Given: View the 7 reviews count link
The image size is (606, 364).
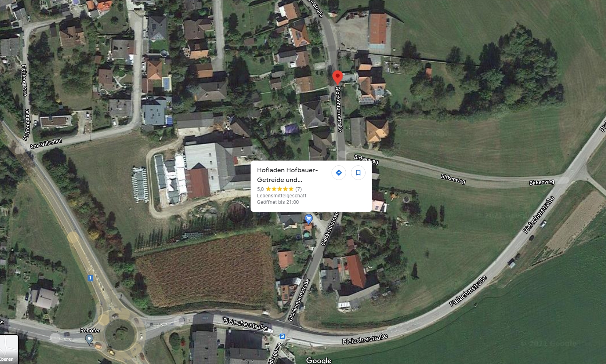Looking at the screenshot, I should click(x=298, y=189).
